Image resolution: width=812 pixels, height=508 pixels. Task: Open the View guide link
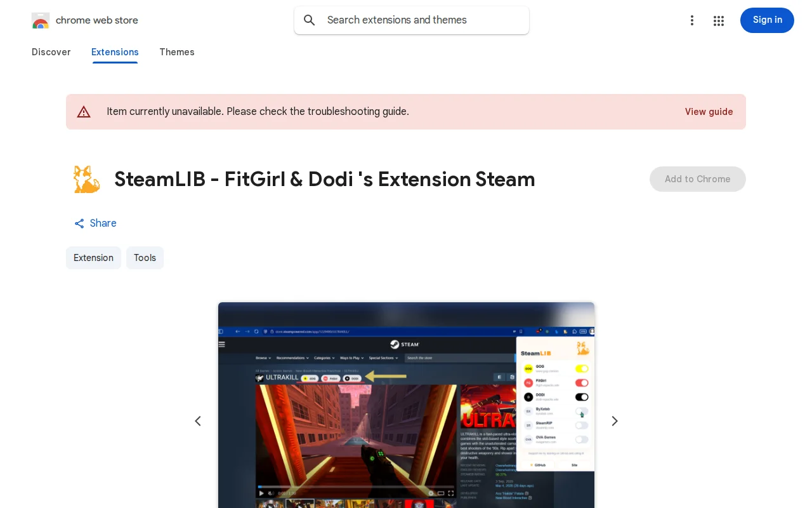pyautogui.click(x=709, y=112)
